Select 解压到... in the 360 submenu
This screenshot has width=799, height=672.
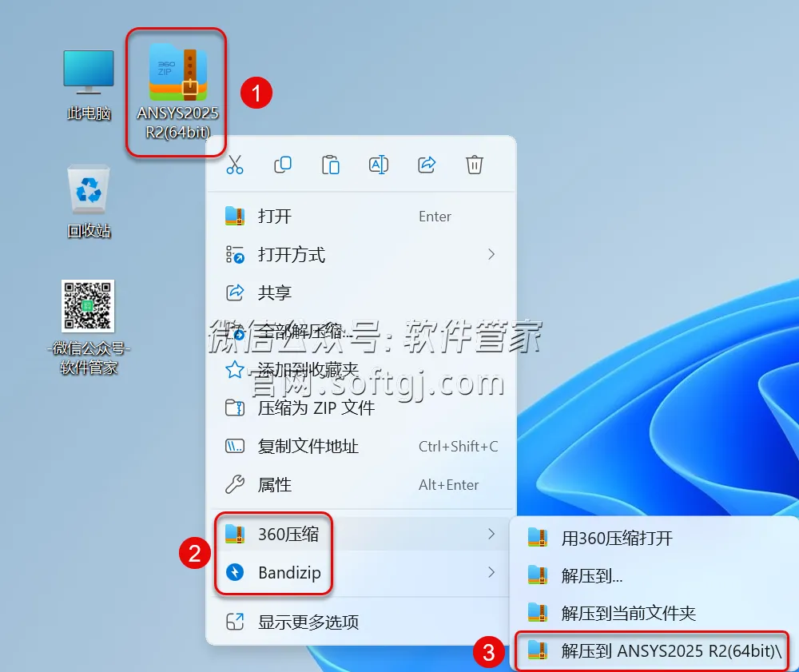pos(654,575)
